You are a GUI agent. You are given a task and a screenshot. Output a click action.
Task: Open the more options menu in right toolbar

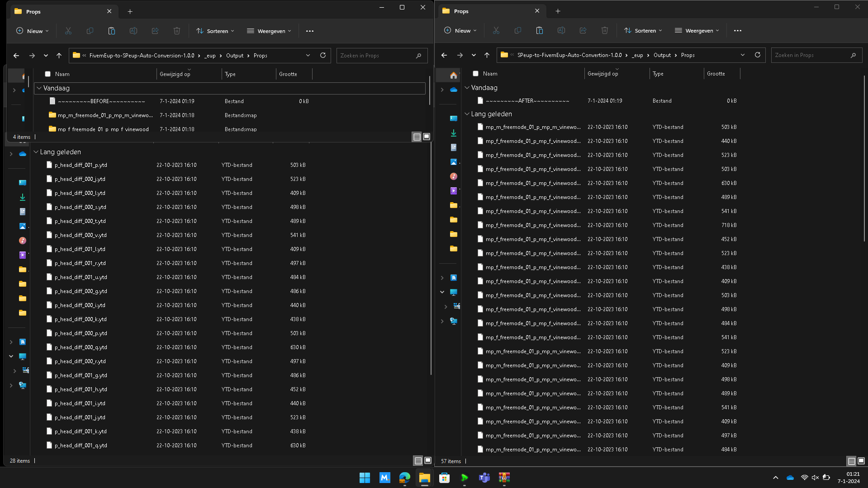click(738, 31)
